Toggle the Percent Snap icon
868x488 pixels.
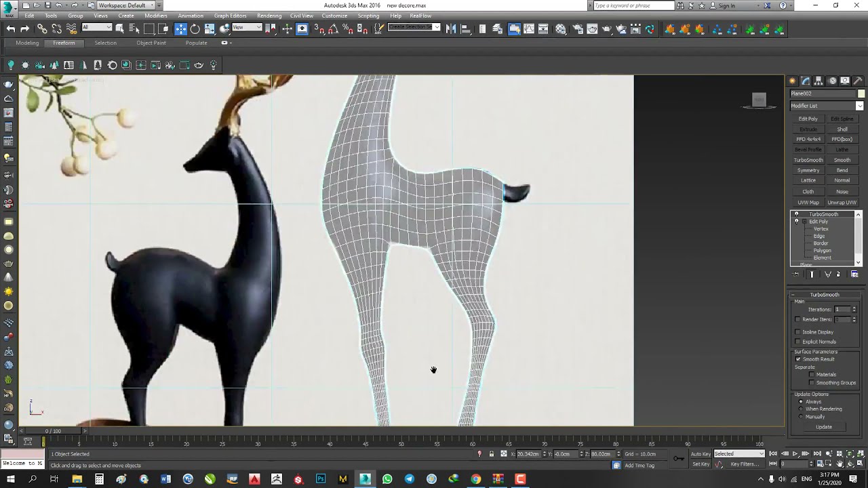349,28
